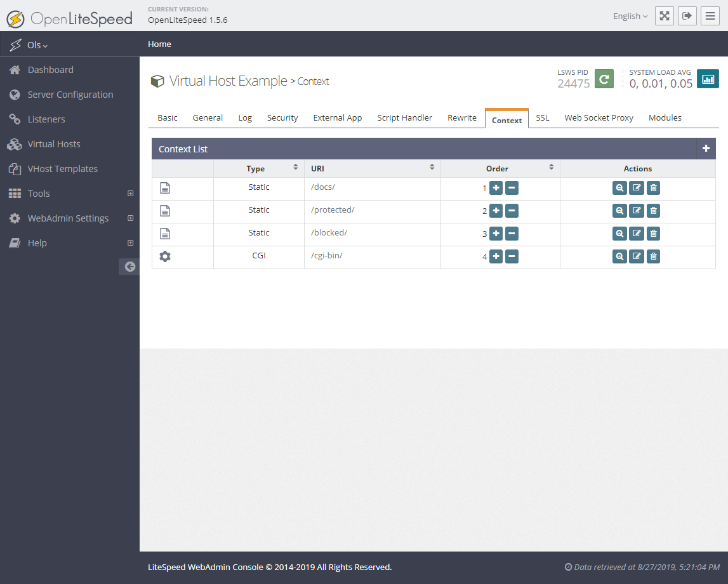Screen dimensions: 728x584
Task: Expand the WebAdmin Settings submenu
Action: (x=131, y=218)
